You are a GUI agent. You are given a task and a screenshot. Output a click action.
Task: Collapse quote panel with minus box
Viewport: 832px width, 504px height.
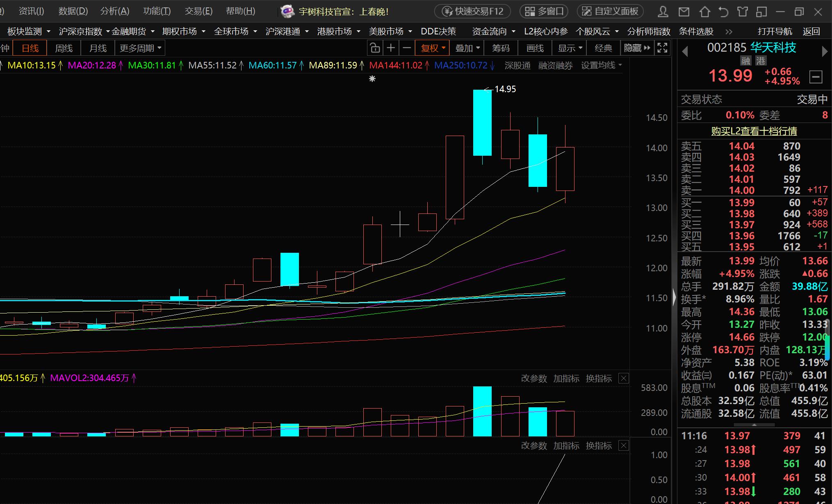[x=816, y=77]
